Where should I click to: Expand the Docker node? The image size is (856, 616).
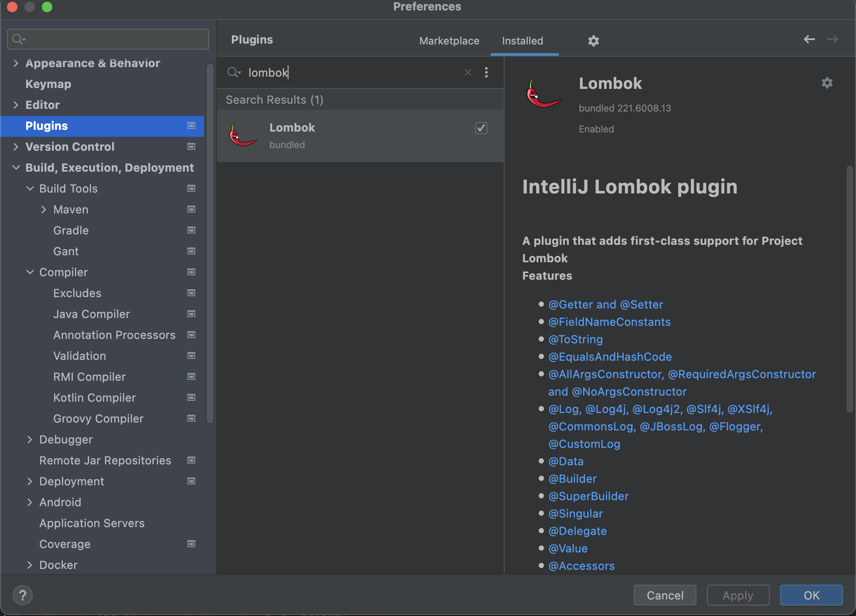tap(30, 565)
